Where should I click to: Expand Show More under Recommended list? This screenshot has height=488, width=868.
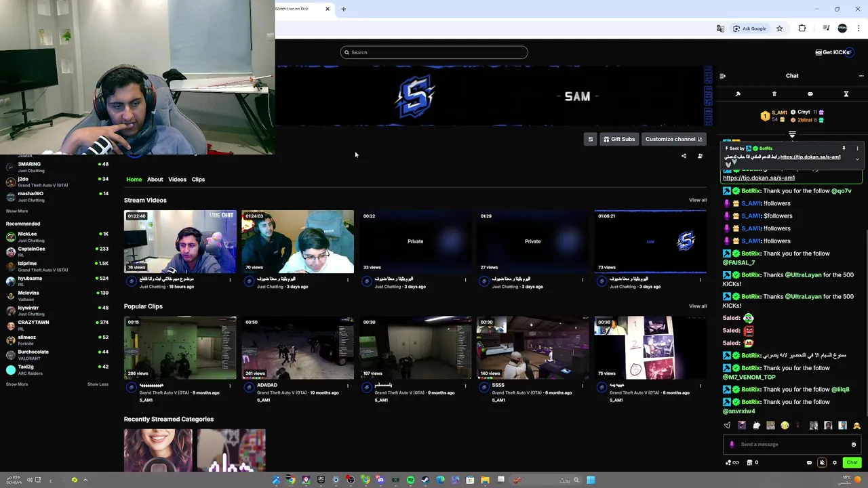coord(17,384)
